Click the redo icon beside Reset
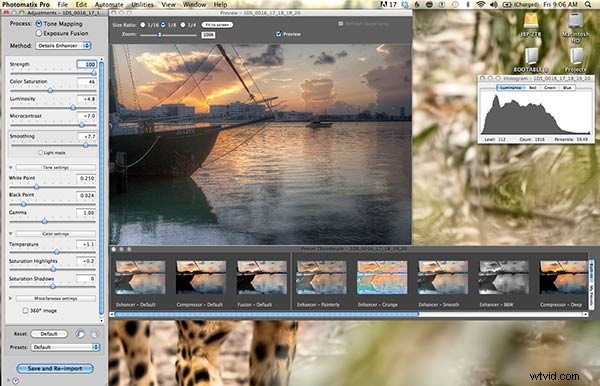The image size is (600, 386). [x=94, y=334]
